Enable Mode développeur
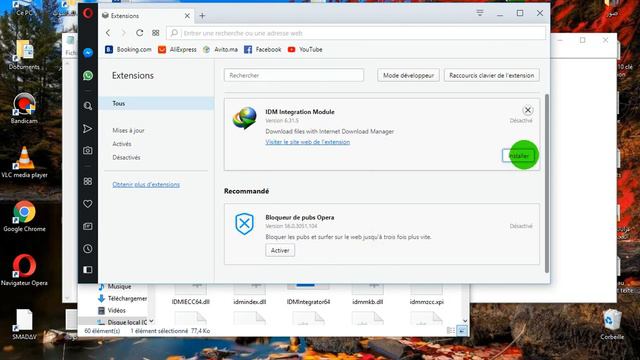 [408, 76]
